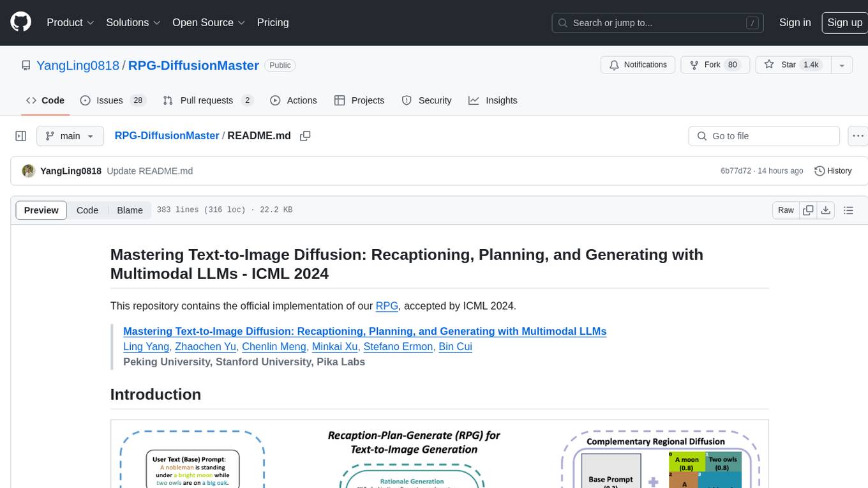The image size is (868, 488).
Task: Open the Chenlin Meng author link
Action: click(x=274, y=347)
